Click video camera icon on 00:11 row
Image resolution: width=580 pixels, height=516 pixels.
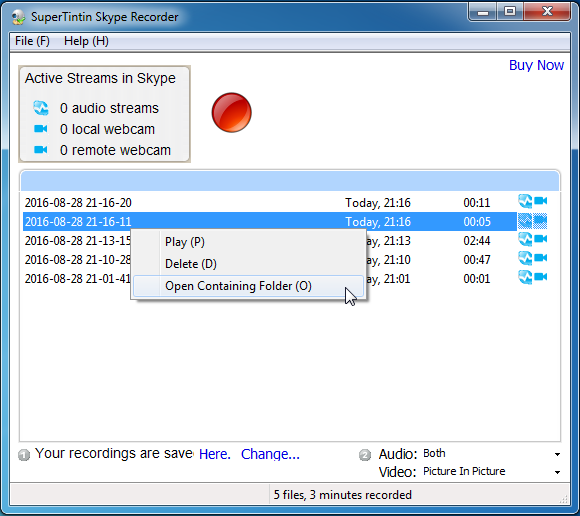click(x=540, y=201)
